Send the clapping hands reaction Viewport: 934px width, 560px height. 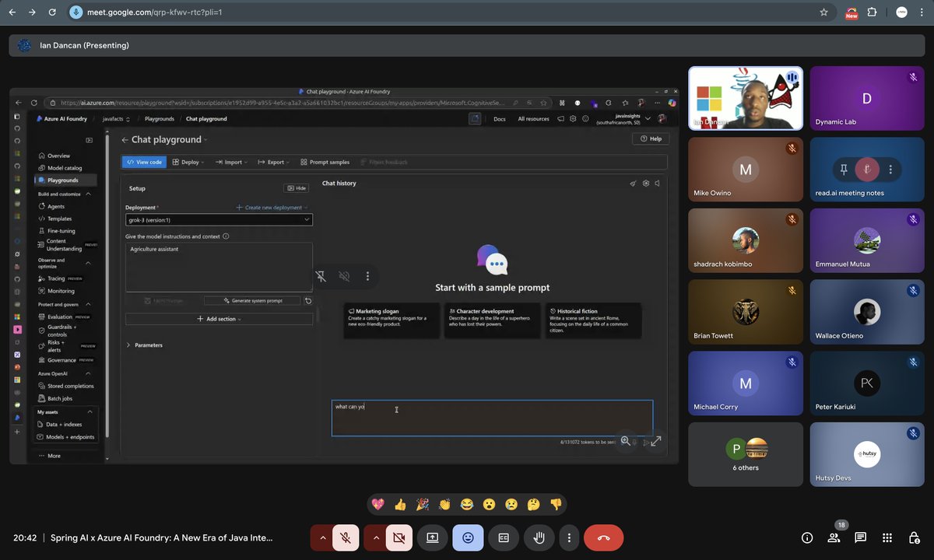[x=444, y=504]
